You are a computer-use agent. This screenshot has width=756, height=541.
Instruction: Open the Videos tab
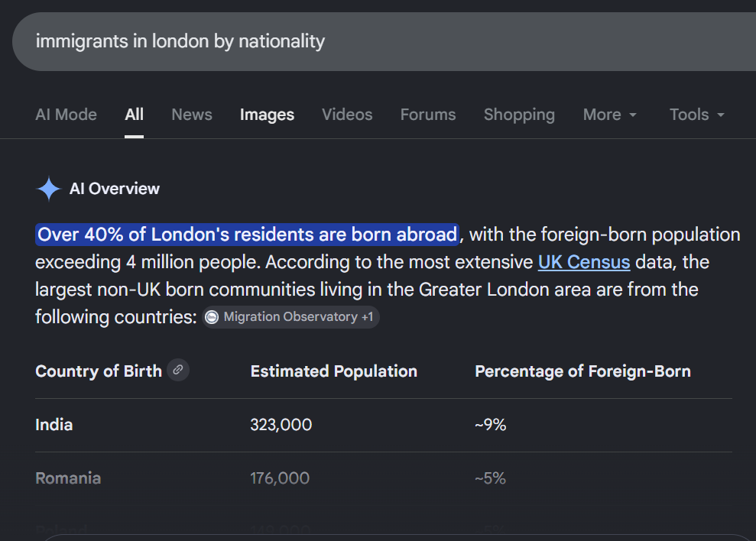[347, 115]
